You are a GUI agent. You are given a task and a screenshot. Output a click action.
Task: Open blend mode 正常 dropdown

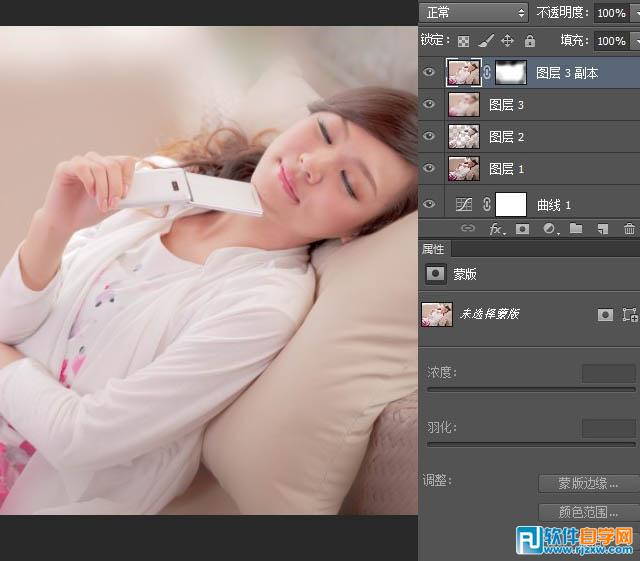tap(473, 13)
